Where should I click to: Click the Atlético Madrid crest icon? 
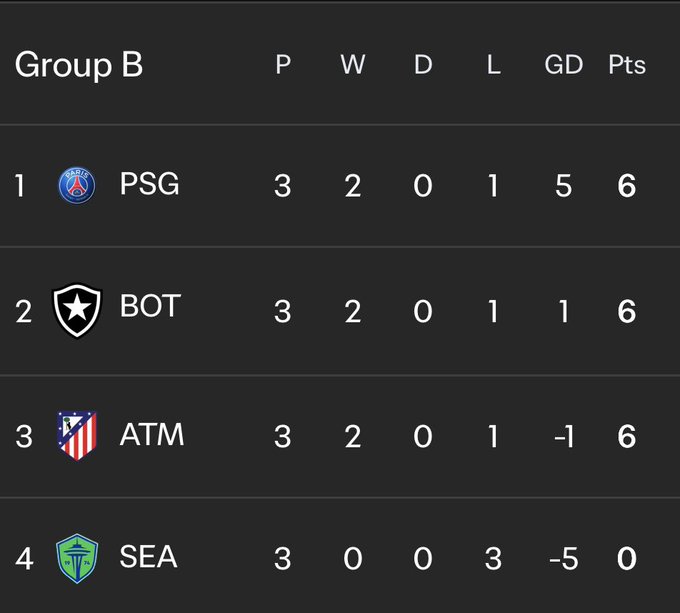pos(77,435)
